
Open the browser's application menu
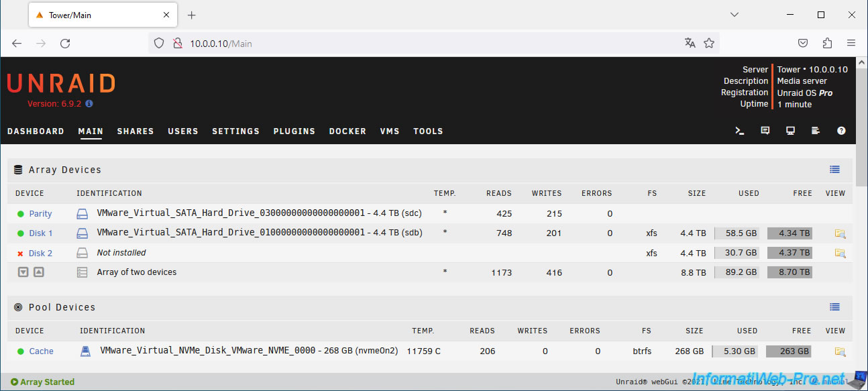click(x=851, y=43)
